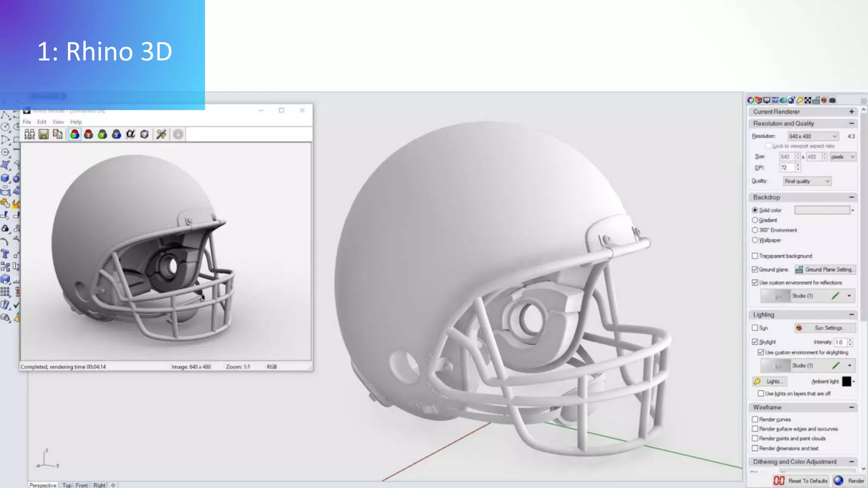
Task: Open the Edit menu in Rhino Render window
Action: 42,122
